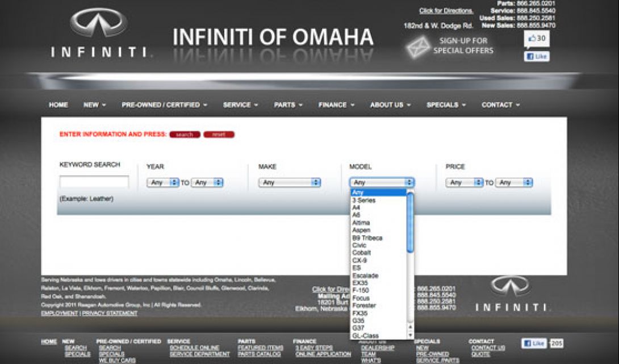Open the EMPLOYMENT footer link
This screenshot has width=619, height=364.
60,313
